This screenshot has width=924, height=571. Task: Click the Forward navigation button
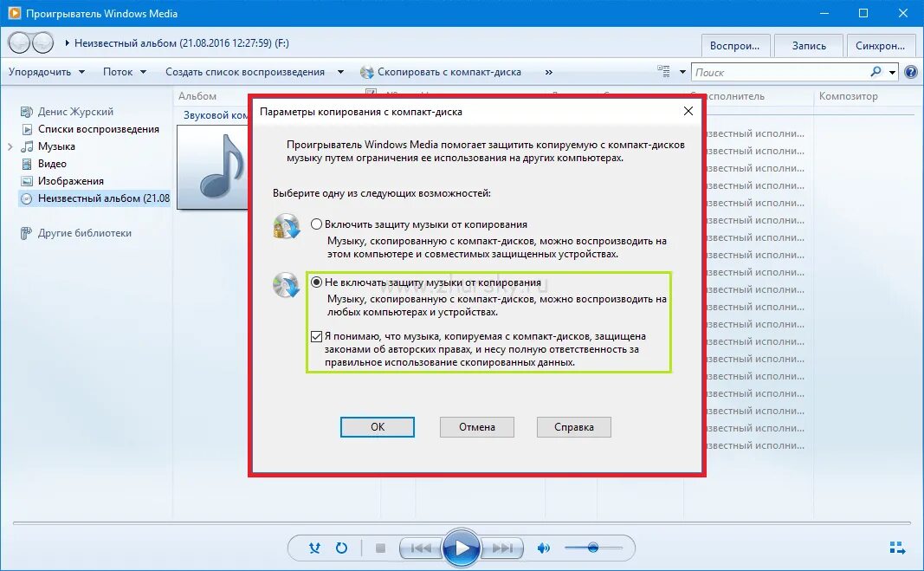click(x=42, y=42)
